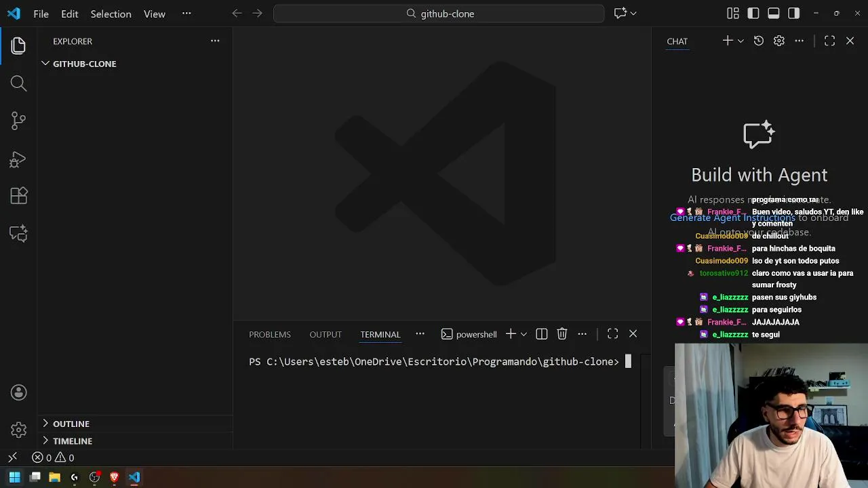
Task: Expand the Timeline section
Action: click(x=136, y=441)
